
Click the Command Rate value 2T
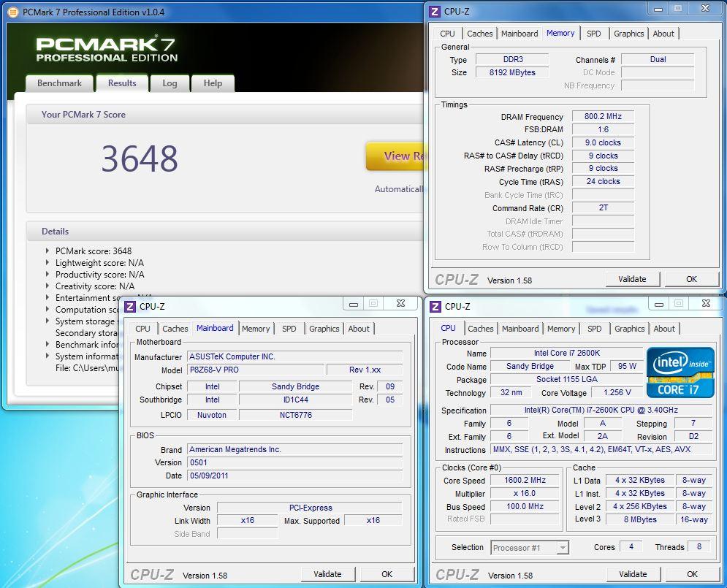click(x=603, y=207)
